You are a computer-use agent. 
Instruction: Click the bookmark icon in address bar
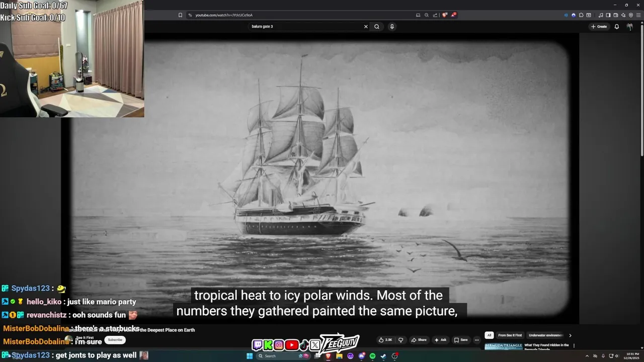(x=180, y=15)
